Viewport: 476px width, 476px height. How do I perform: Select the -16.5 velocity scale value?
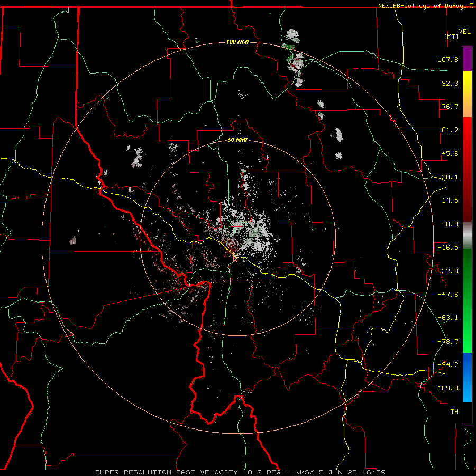tap(448, 248)
